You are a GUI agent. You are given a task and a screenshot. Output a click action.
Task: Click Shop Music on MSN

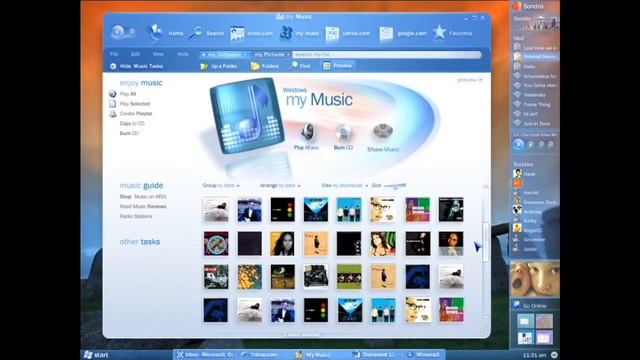[143, 196]
